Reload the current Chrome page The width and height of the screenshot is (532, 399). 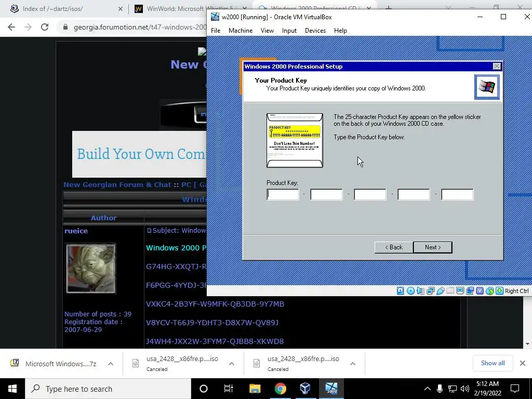[x=45, y=27]
